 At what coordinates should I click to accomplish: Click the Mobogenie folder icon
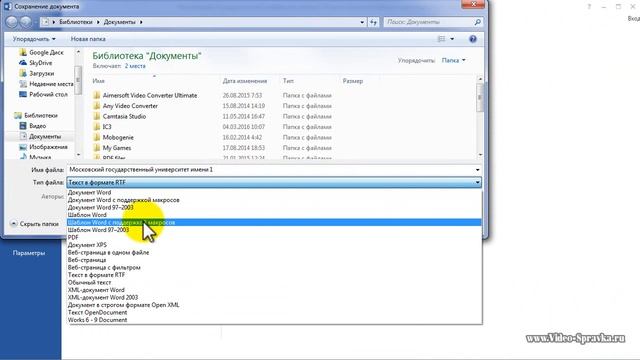point(97,137)
